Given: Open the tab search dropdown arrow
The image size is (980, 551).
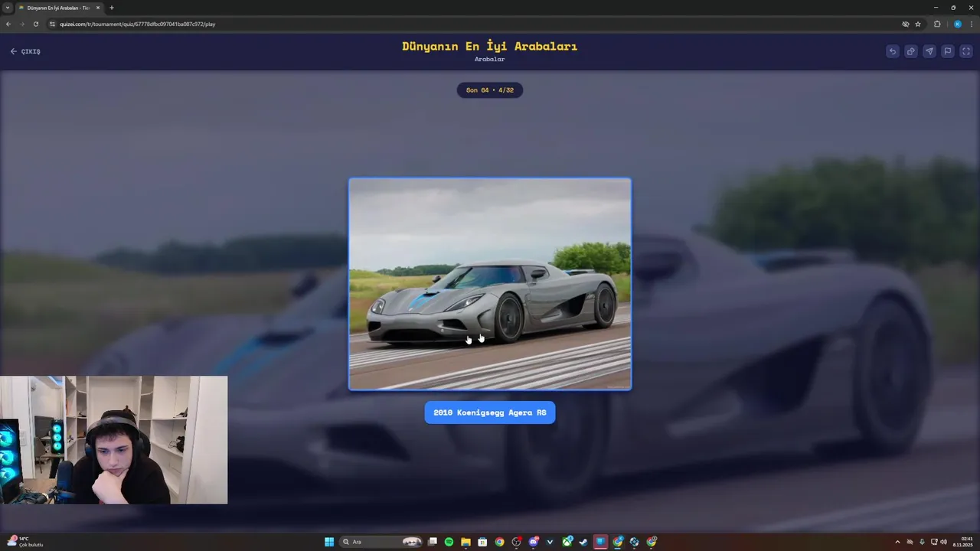Looking at the screenshot, I should click(x=7, y=8).
